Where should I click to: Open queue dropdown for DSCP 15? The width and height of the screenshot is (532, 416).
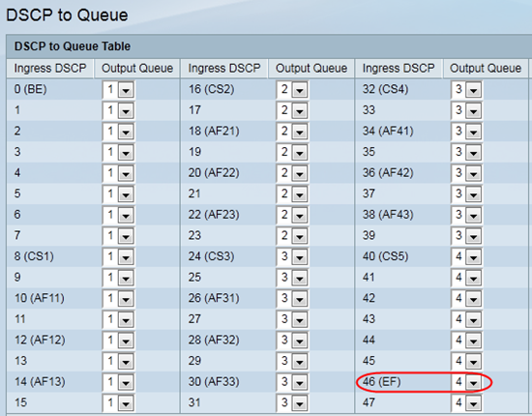(118, 403)
